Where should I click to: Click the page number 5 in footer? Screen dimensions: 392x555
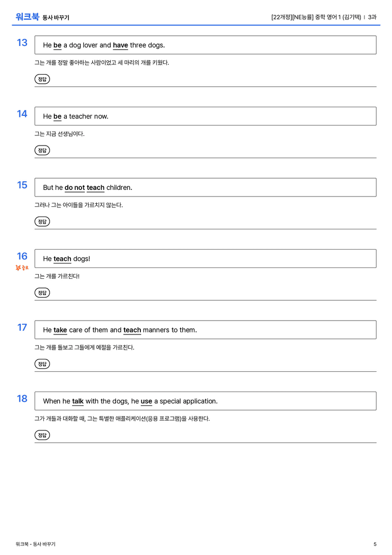coord(375,544)
